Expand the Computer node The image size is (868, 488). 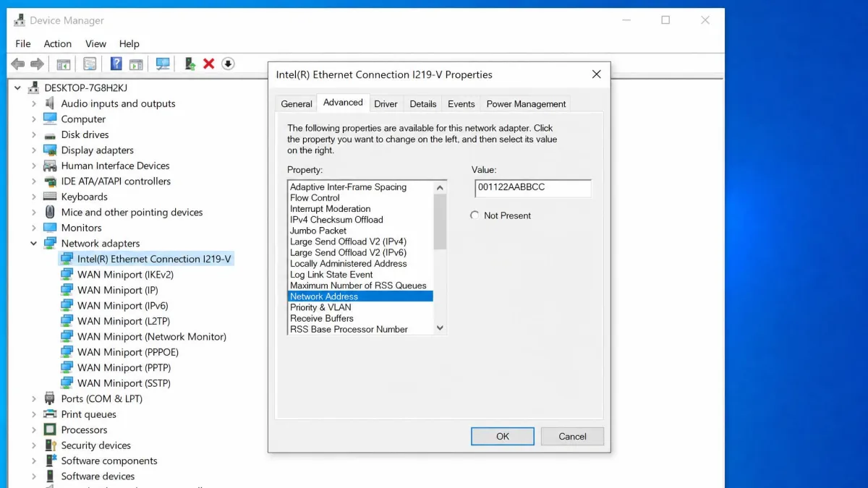(x=33, y=119)
